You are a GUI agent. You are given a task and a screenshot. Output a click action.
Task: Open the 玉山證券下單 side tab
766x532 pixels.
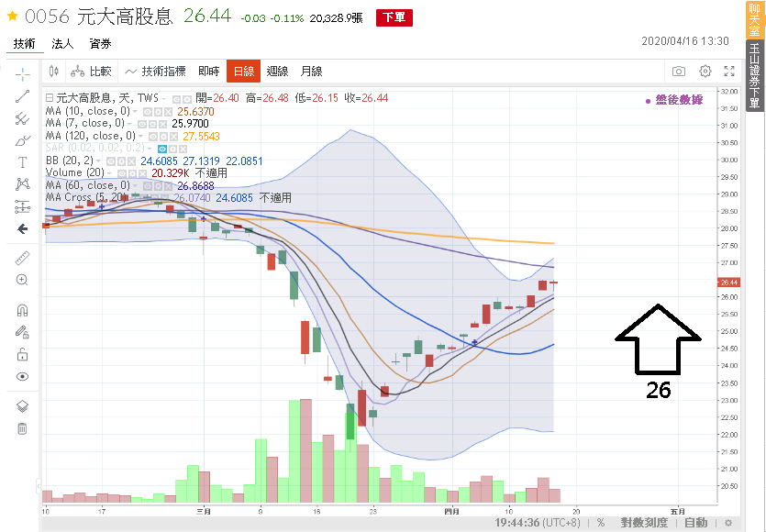[755, 76]
